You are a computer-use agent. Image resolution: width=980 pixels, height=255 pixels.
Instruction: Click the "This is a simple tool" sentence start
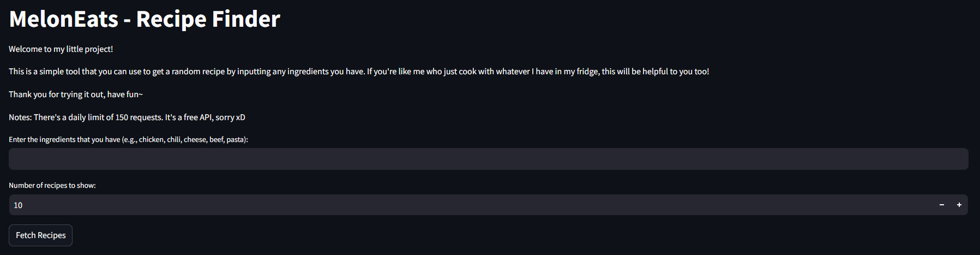44,72
